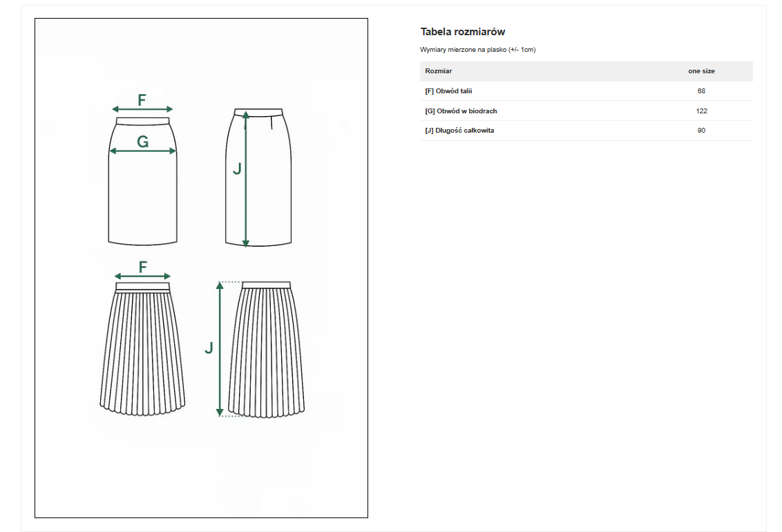This screenshot has width=782, height=532.
Task: Click the pleated skirt drawing right of J arrow
Action: coord(266,352)
